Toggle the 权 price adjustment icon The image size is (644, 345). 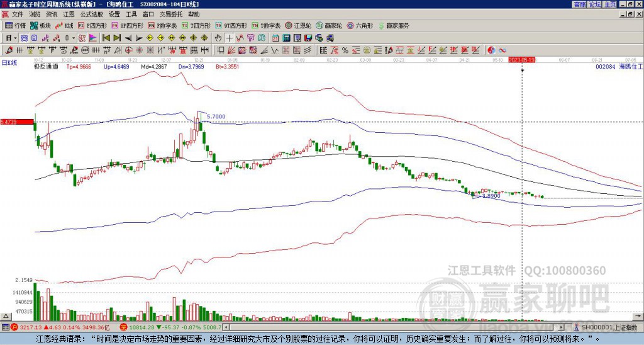pos(82,38)
